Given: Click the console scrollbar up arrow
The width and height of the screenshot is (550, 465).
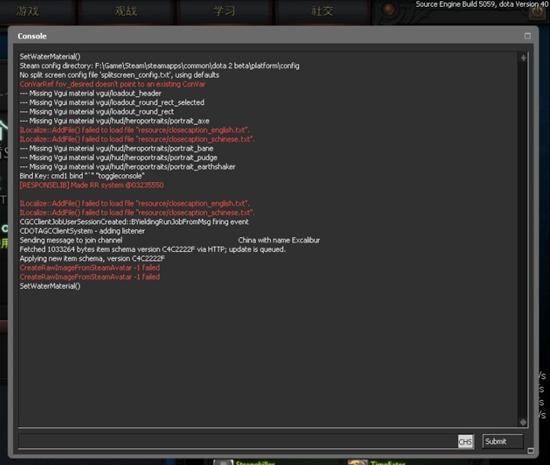Looking at the screenshot, I should click(523, 58).
